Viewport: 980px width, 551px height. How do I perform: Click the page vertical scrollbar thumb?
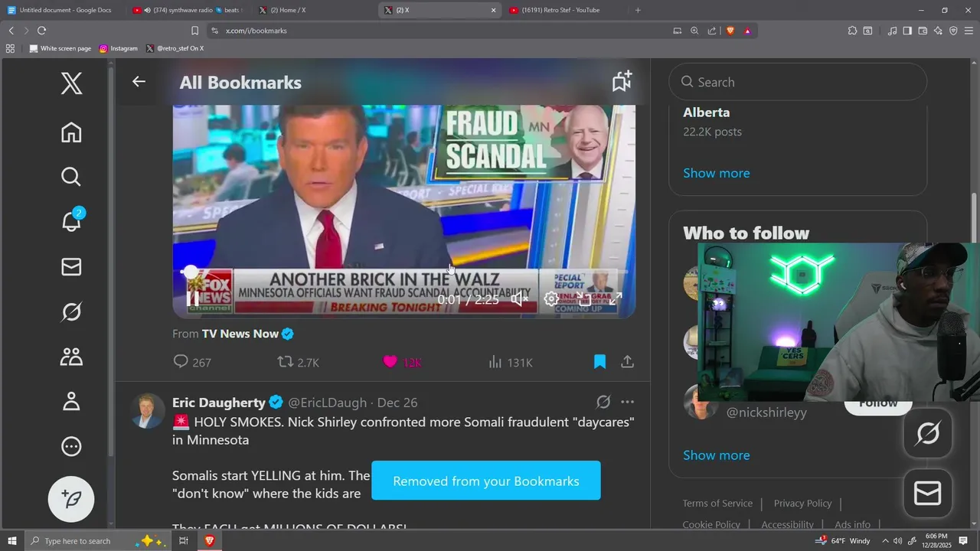click(x=974, y=218)
